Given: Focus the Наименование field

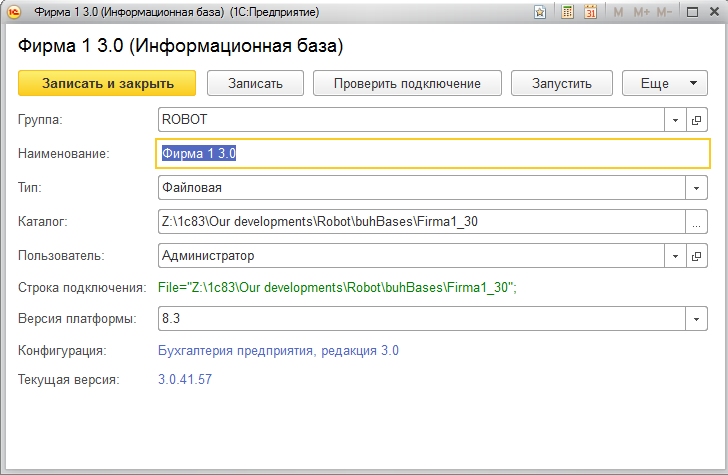Looking at the screenshot, I should (x=433, y=154).
